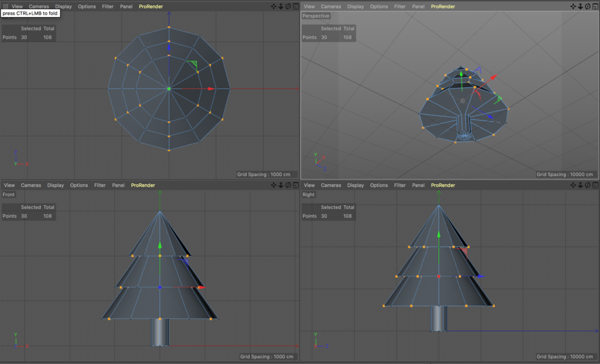This screenshot has height=364, width=600.
Task: Click the zoom camera icon in the Right viewport
Action: click(581, 185)
